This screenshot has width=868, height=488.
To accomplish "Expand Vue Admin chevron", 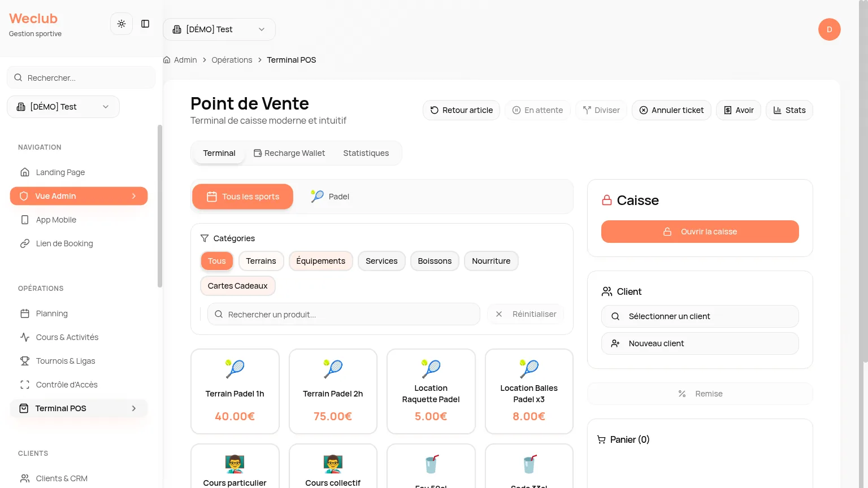I will pyautogui.click(x=134, y=196).
